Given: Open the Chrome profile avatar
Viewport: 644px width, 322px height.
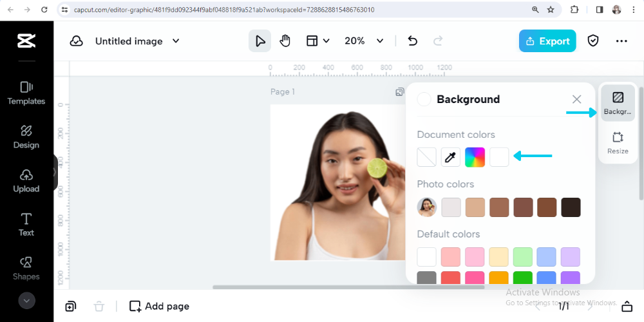Looking at the screenshot, I should tap(616, 10).
